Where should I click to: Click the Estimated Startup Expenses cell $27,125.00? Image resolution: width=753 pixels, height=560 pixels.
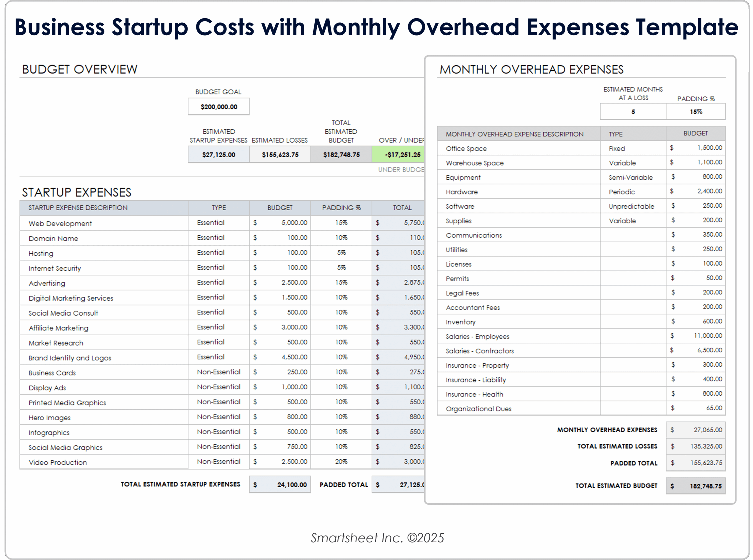pos(219,155)
